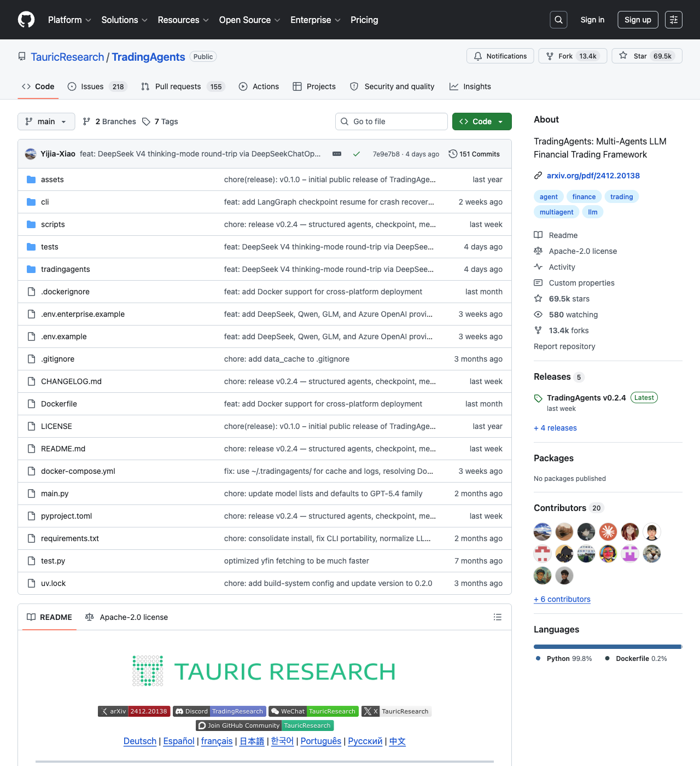Select the README tab
The height and width of the screenshot is (766, 700).
coord(49,617)
